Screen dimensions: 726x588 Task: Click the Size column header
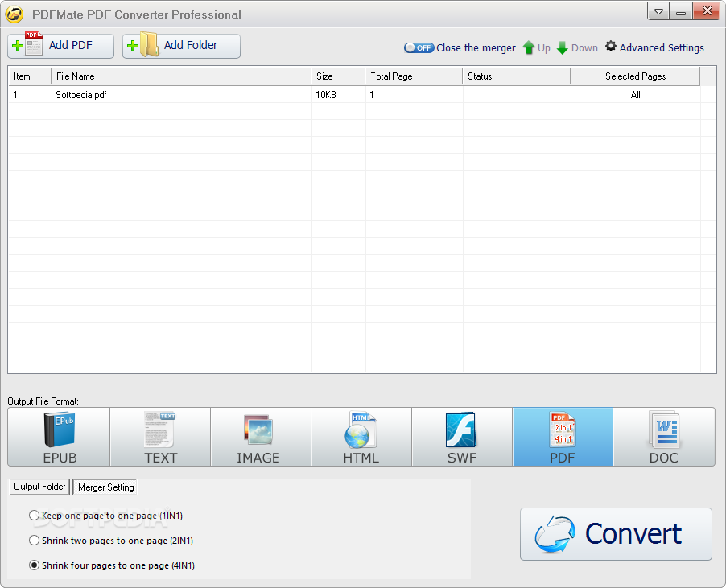(x=338, y=76)
